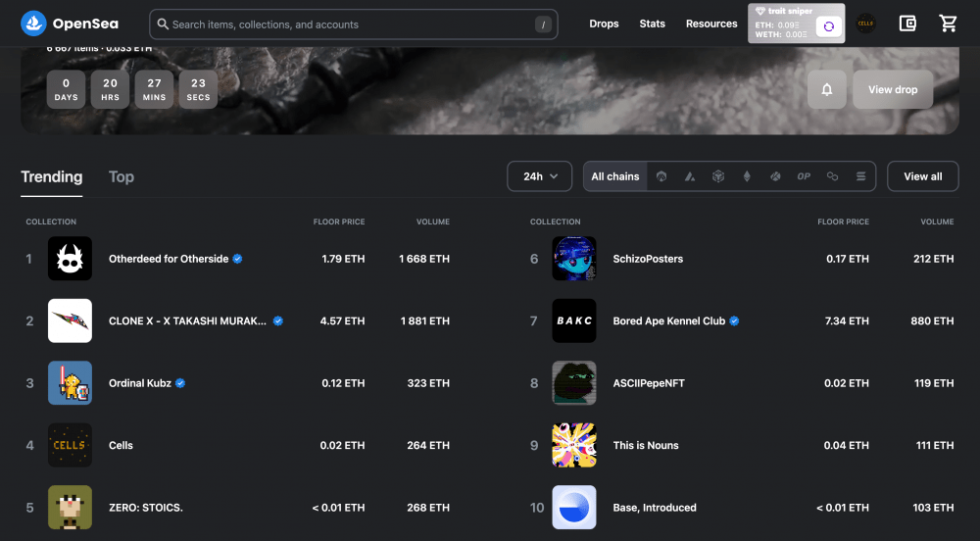Click the View all button
This screenshot has height=541, width=980.
[922, 176]
